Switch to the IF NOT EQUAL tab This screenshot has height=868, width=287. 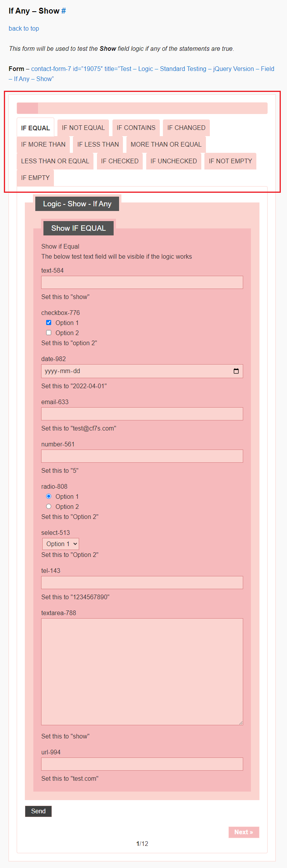click(83, 128)
